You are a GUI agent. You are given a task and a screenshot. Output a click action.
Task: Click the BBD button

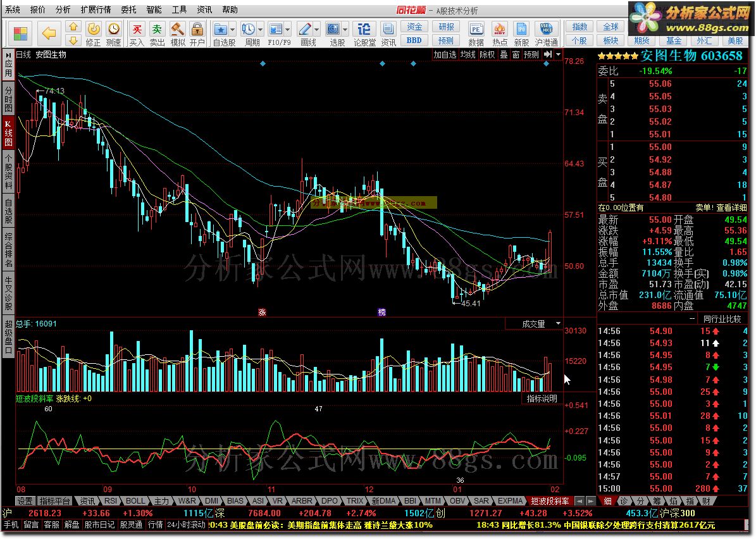[414, 40]
